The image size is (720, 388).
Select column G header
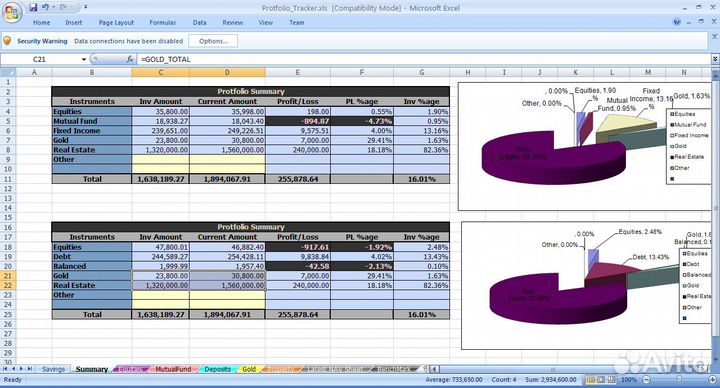(422, 72)
